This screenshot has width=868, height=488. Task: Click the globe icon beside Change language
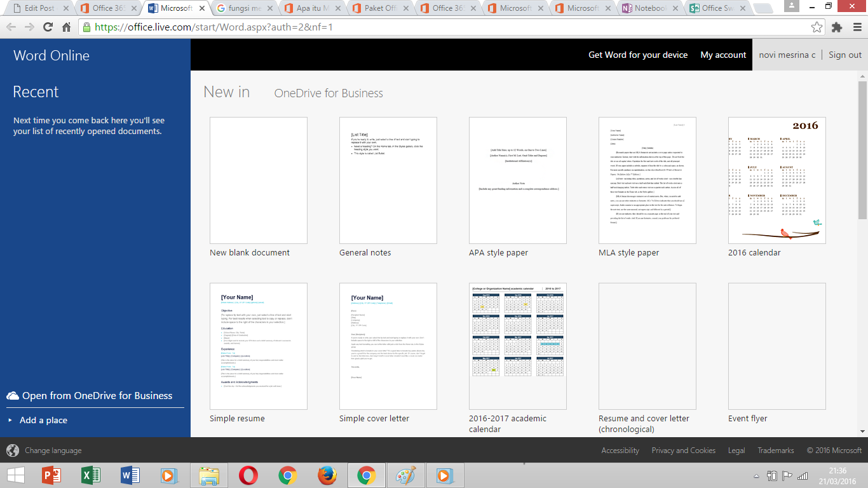coord(13,451)
